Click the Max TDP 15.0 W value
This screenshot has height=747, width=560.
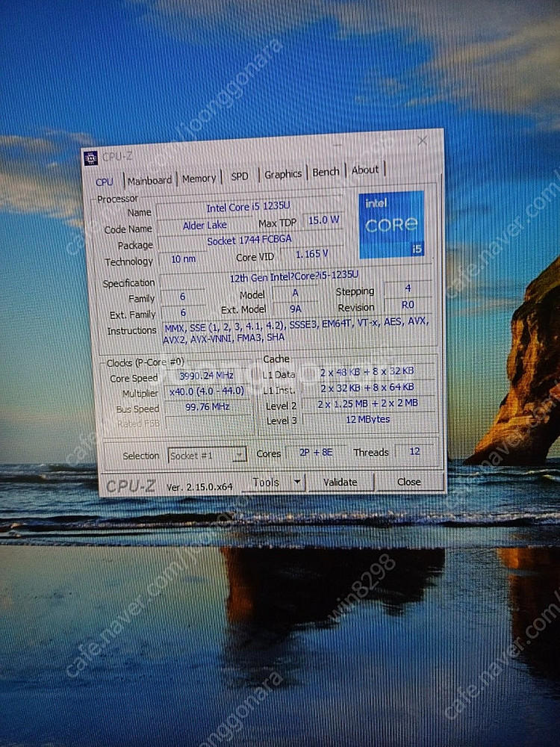(323, 220)
